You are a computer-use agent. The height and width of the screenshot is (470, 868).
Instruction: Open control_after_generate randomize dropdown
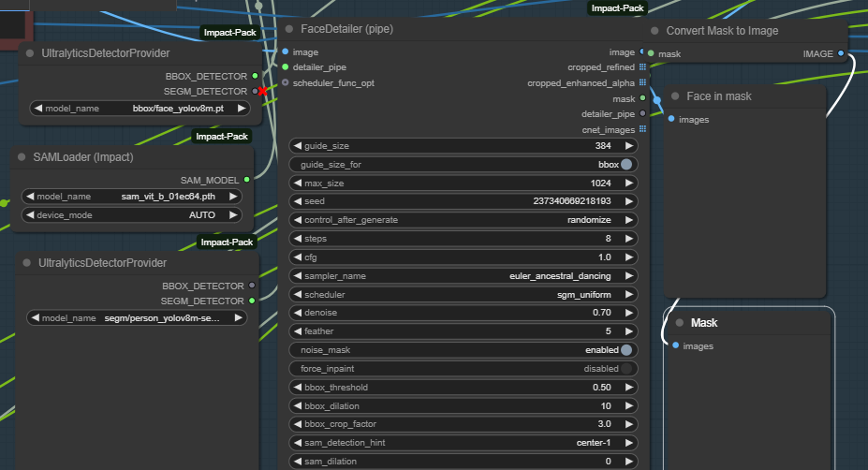tap(463, 220)
